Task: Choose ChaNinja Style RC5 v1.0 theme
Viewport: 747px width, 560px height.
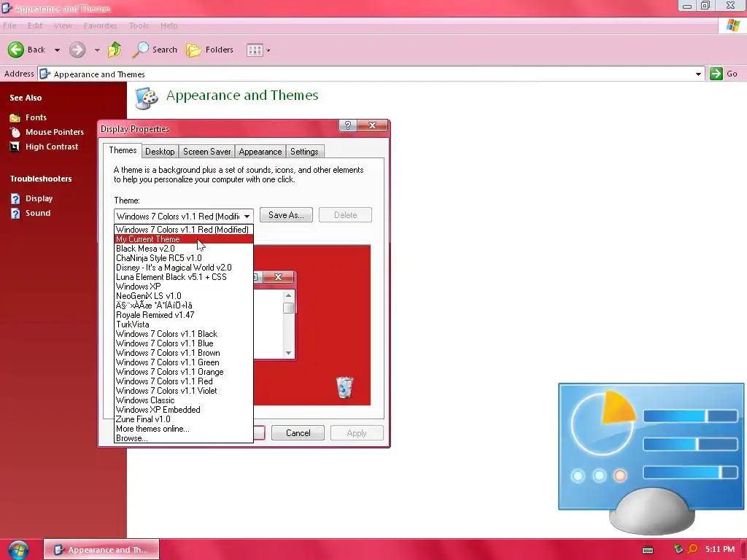Action: click(184, 258)
